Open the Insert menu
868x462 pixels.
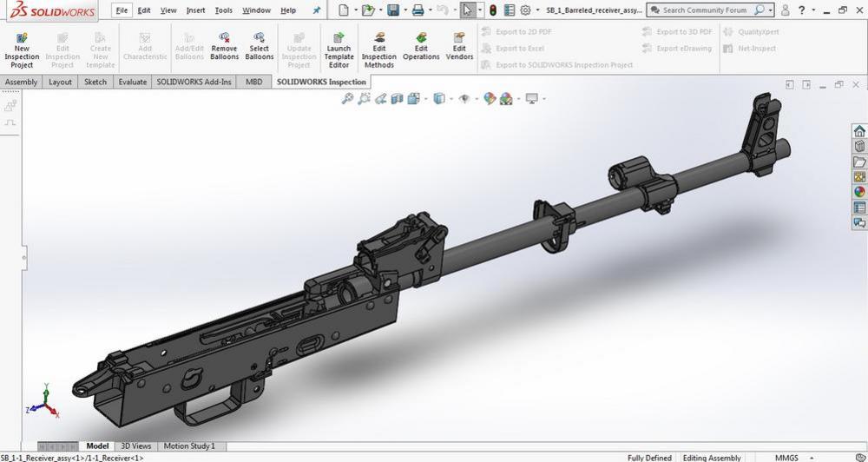click(195, 10)
